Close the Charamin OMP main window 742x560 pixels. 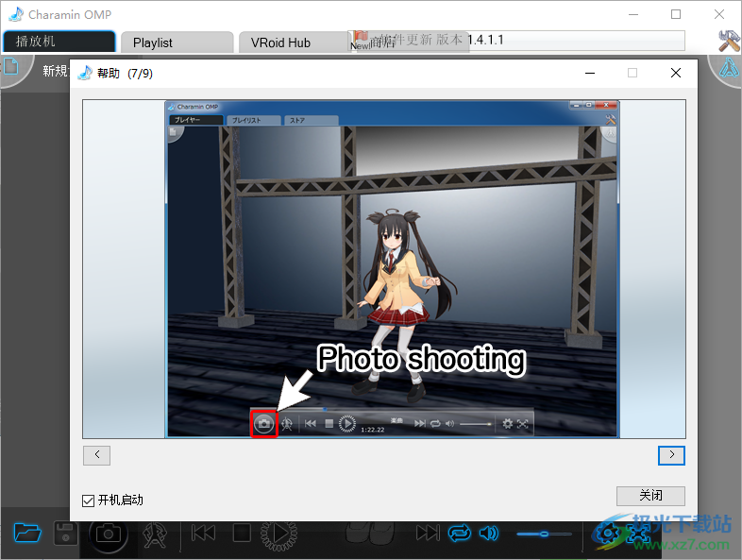pyautogui.click(x=718, y=14)
